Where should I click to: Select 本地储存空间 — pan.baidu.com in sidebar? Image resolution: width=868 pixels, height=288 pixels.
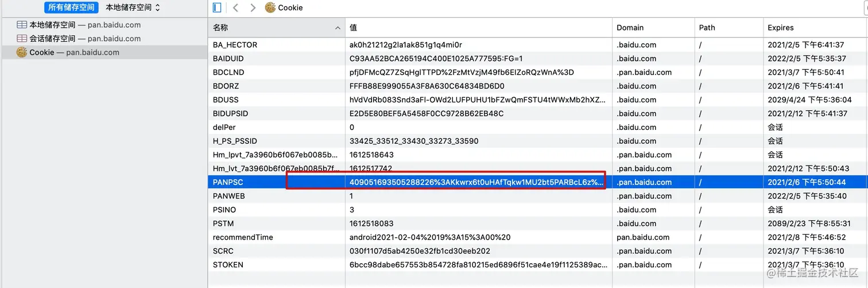click(x=85, y=25)
